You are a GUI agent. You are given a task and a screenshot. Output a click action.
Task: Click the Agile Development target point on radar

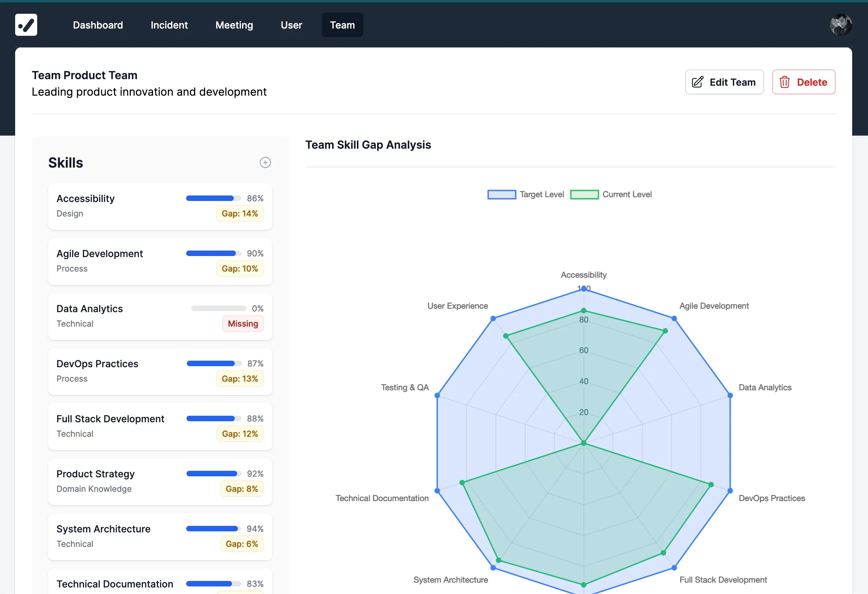point(674,318)
